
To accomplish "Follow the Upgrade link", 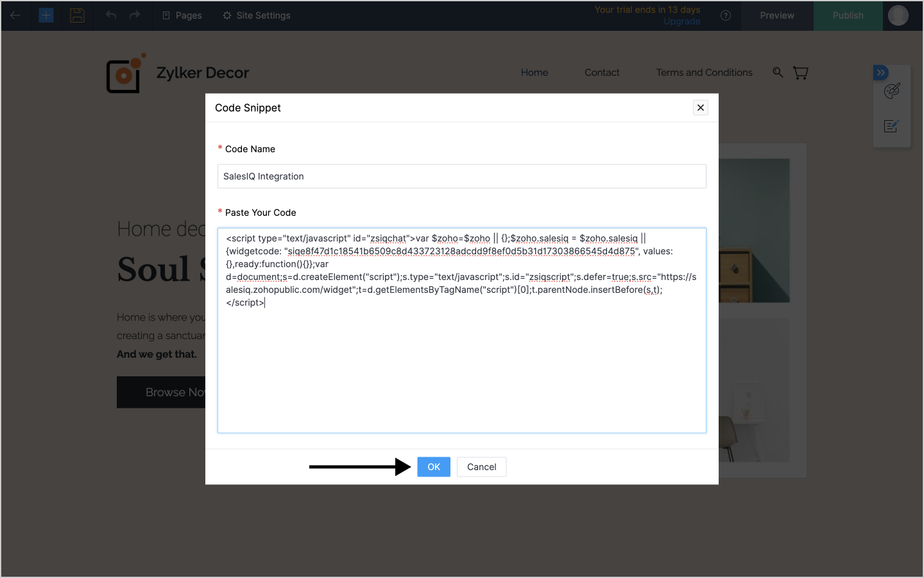I will pos(681,21).
